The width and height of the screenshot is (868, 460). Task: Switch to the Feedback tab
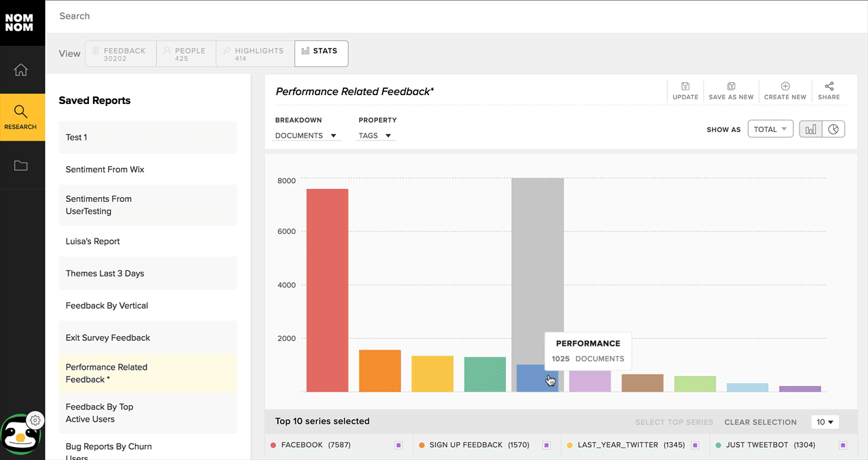point(120,54)
